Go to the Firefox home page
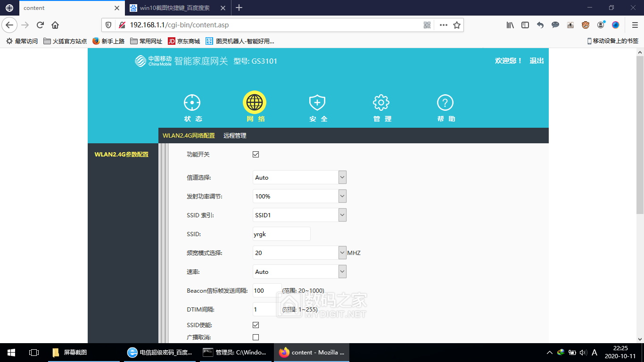The image size is (644, 362). pos(55,25)
